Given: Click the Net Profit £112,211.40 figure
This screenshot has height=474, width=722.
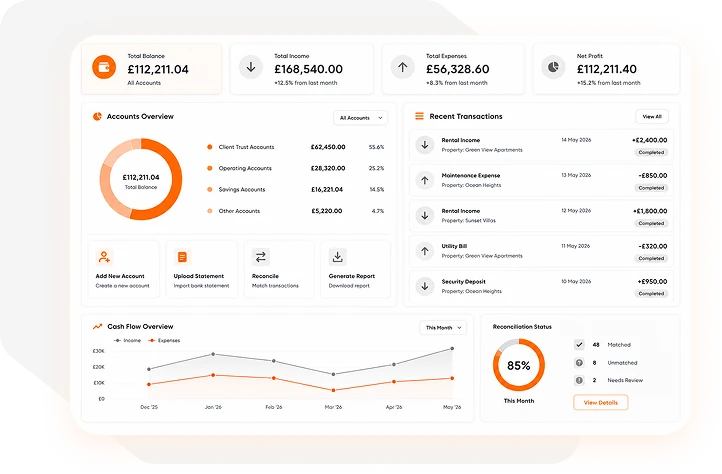Looking at the screenshot, I should [606, 69].
